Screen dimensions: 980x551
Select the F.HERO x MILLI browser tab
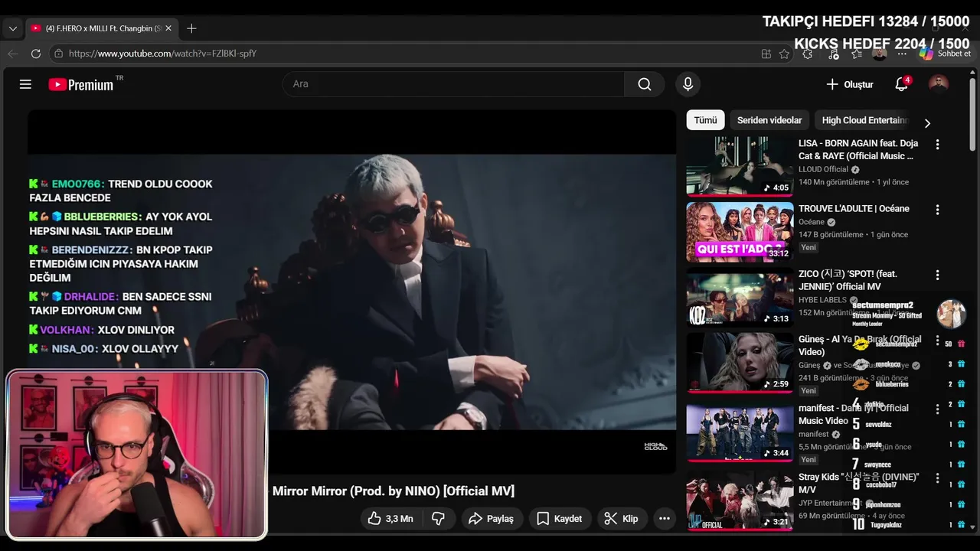(x=102, y=28)
